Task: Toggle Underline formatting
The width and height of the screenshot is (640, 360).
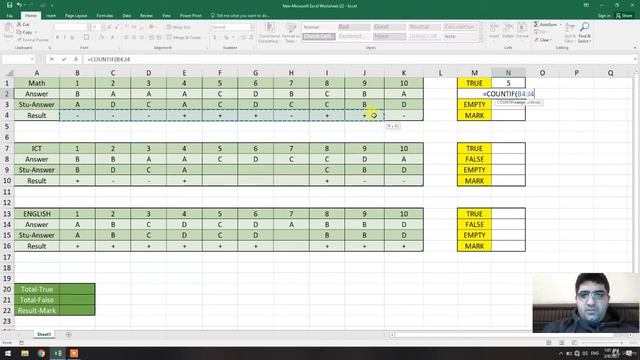Action: tap(72, 37)
